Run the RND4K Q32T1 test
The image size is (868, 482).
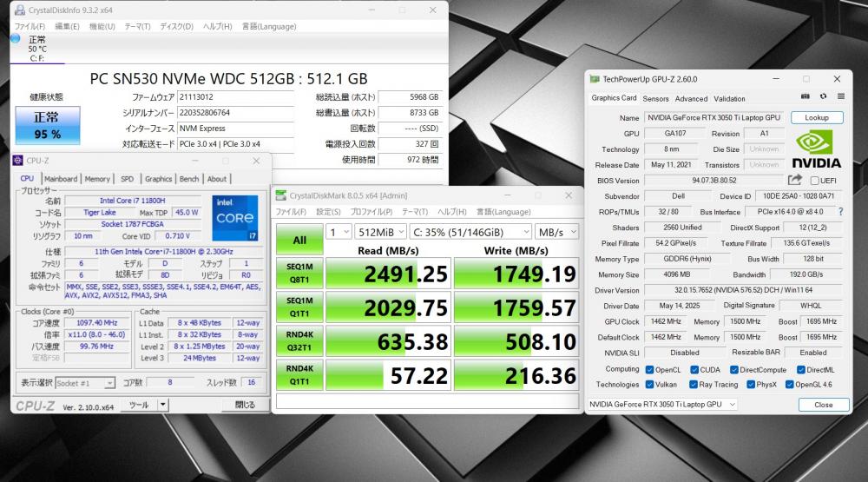click(299, 340)
